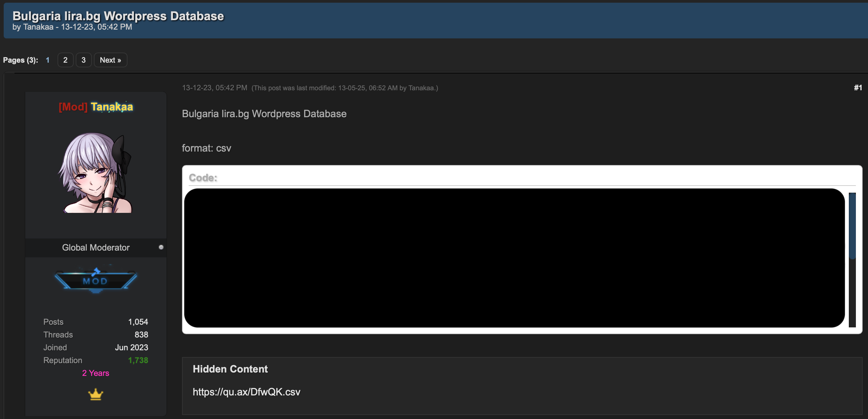Open the #1 post permalink
The image size is (868, 419).
coord(858,88)
